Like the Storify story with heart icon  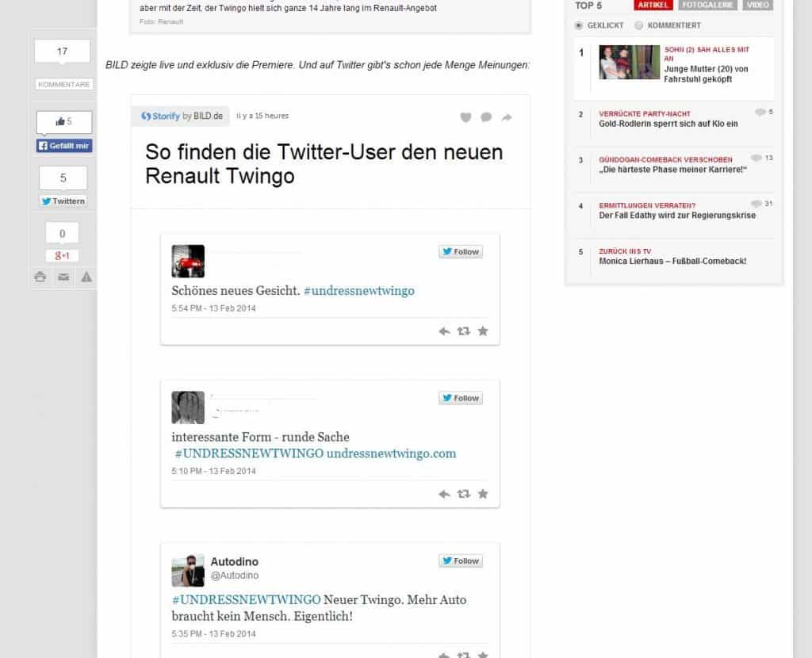tap(465, 117)
